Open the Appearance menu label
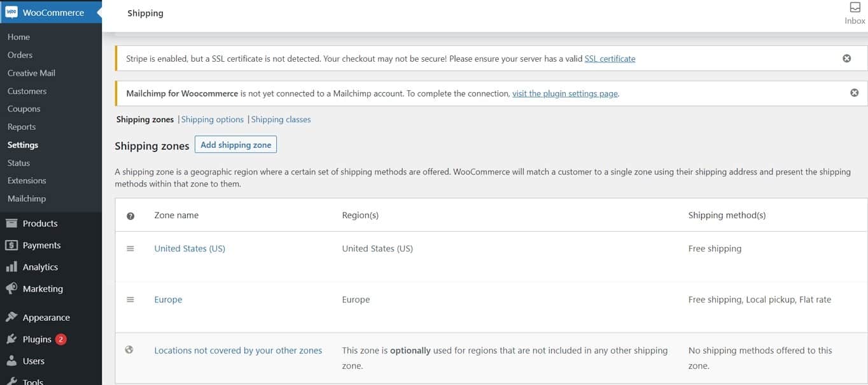 click(46, 318)
